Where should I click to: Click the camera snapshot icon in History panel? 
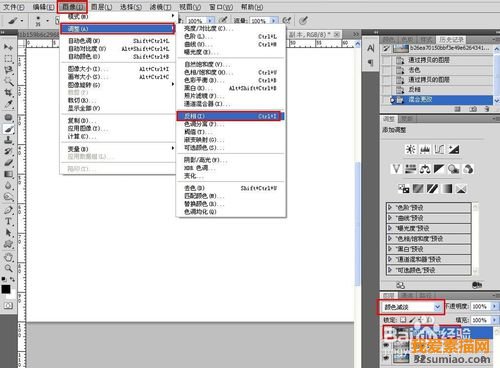click(473, 109)
